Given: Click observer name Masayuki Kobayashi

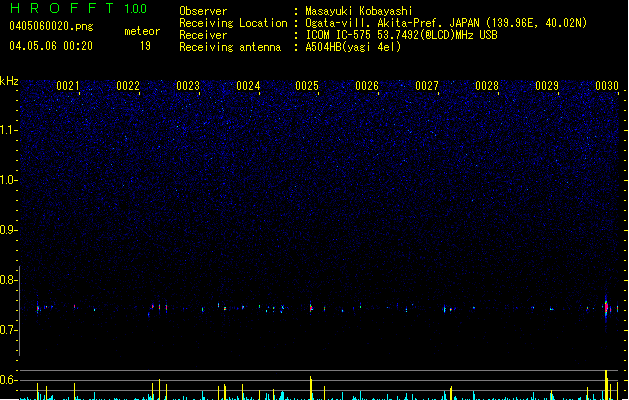Looking at the screenshot, I should click(x=359, y=11).
